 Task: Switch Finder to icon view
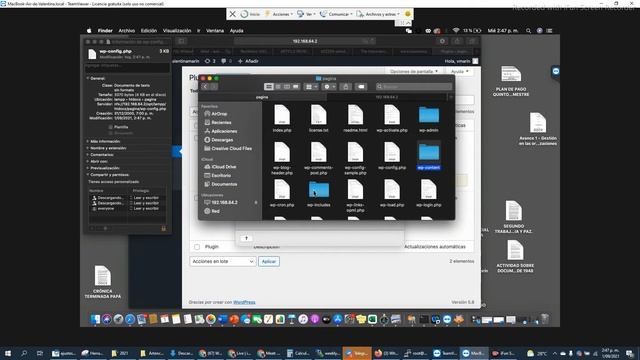coord(269,87)
